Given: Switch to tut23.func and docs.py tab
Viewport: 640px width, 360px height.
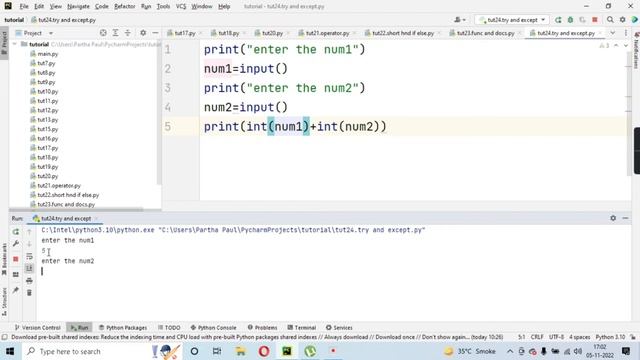Looking at the screenshot, I should point(485,33).
